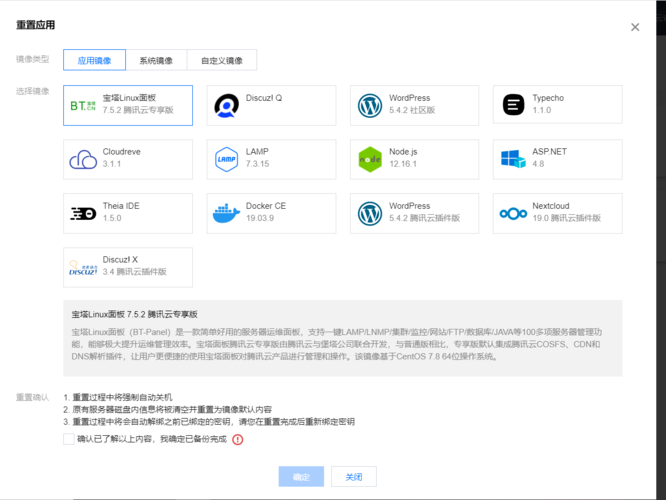Click the Nextcloud logo icon
Screen dimensions: 666x500
pyautogui.click(x=513, y=213)
